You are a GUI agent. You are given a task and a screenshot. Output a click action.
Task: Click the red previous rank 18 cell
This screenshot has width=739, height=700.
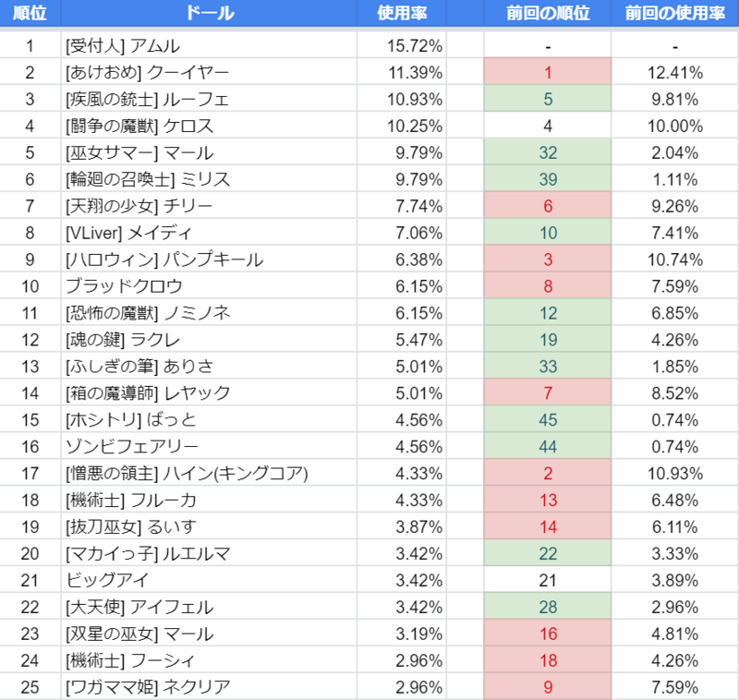point(548,660)
